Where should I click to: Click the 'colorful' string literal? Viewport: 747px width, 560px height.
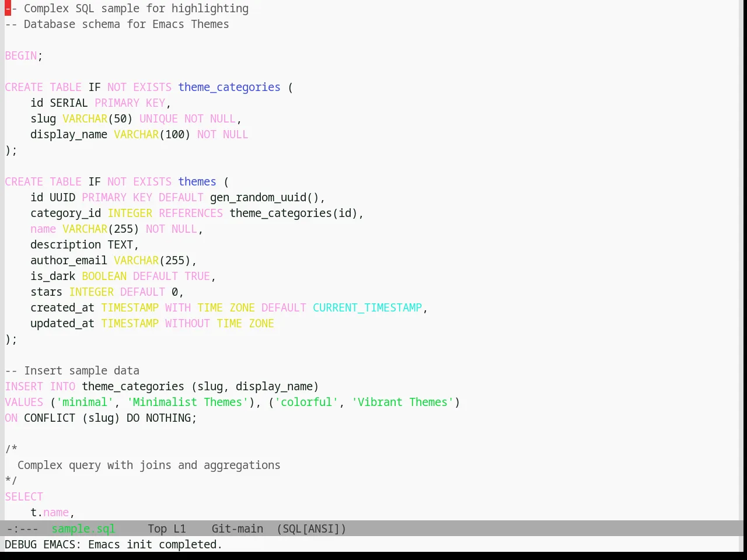pos(306,402)
